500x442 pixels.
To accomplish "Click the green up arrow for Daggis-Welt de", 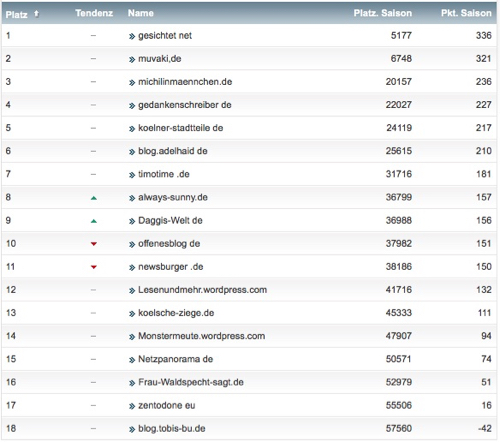I will (94, 221).
